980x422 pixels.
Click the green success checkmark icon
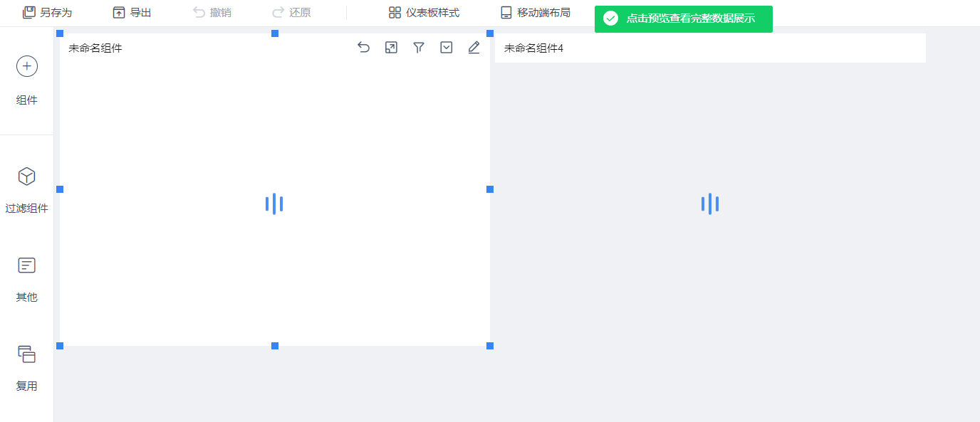click(610, 19)
